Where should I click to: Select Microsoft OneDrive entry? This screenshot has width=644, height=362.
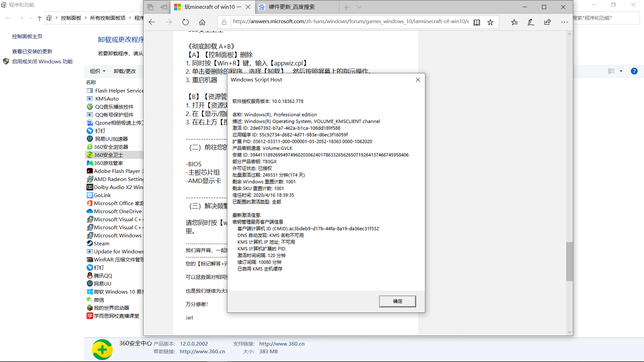[115, 211]
